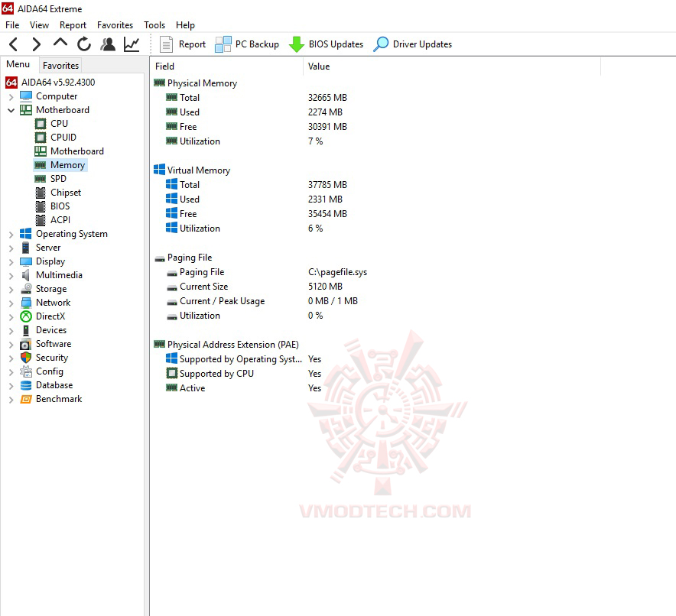Image resolution: width=676 pixels, height=616 pixels.
Task: Expand the Benchmark tree node
Action: [11, 400]
